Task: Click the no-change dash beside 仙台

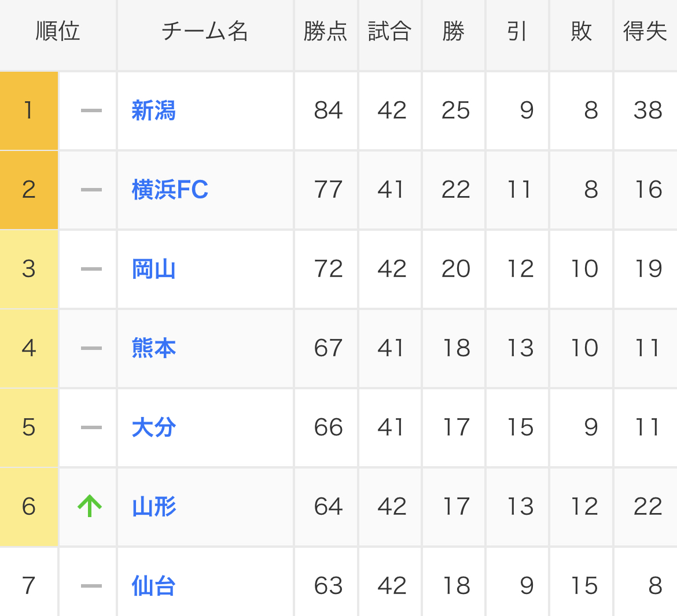Action: tap(91, 586)
